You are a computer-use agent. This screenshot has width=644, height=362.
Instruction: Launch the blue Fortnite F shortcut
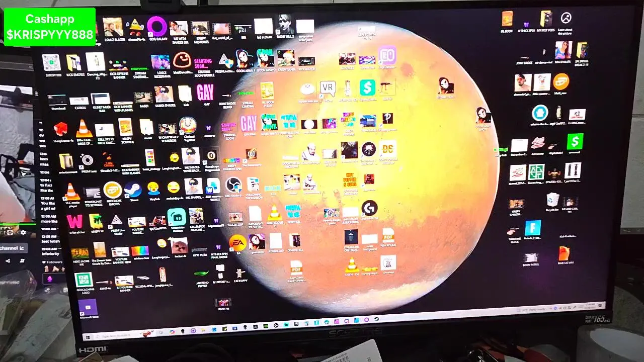point(533,230)
